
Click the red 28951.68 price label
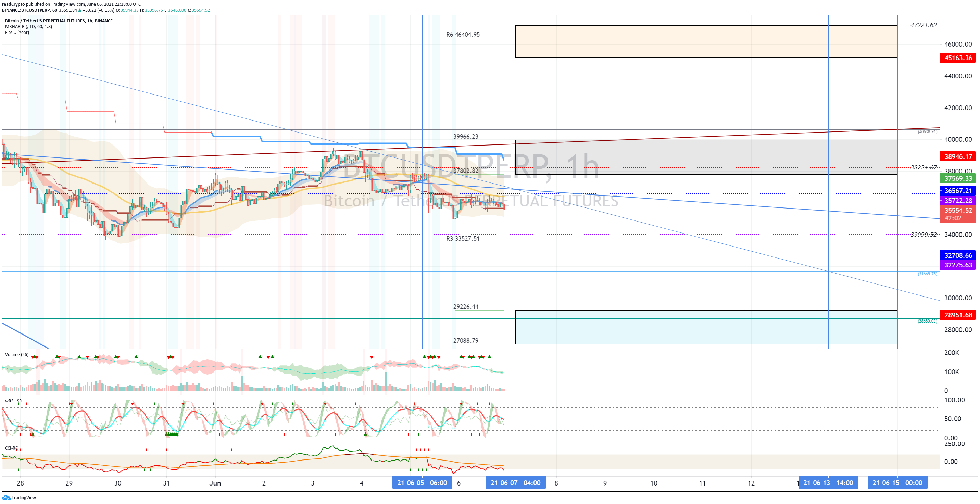click(x=957, y=315)
